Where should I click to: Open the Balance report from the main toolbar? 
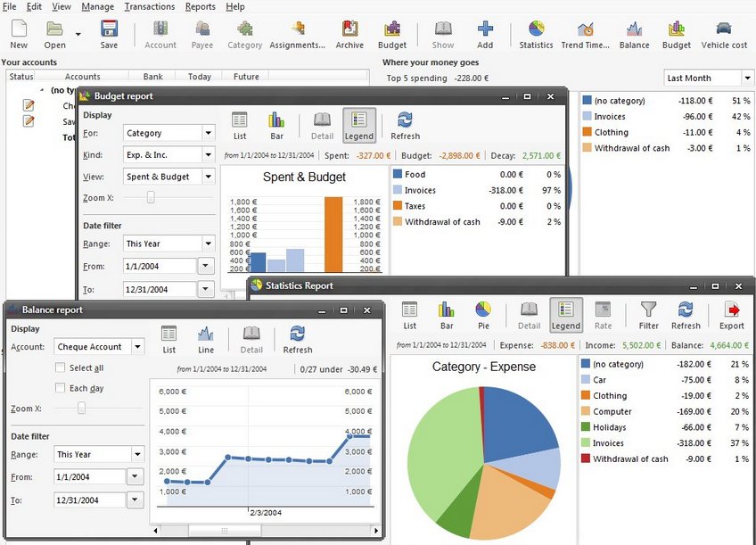(x=634, y=29)
